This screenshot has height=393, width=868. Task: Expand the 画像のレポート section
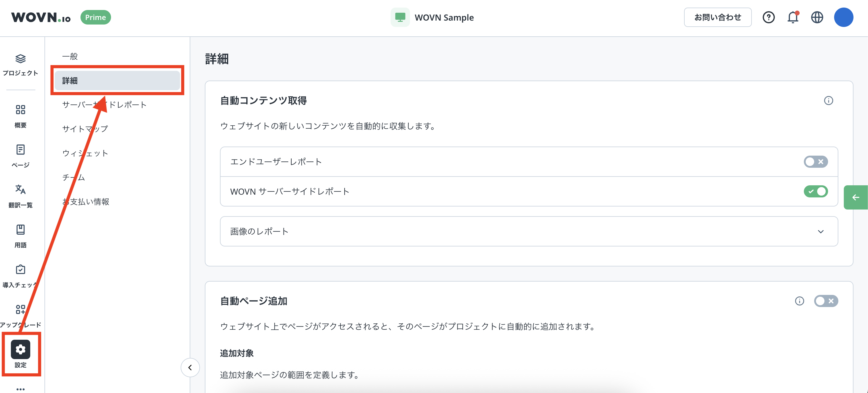821,232
